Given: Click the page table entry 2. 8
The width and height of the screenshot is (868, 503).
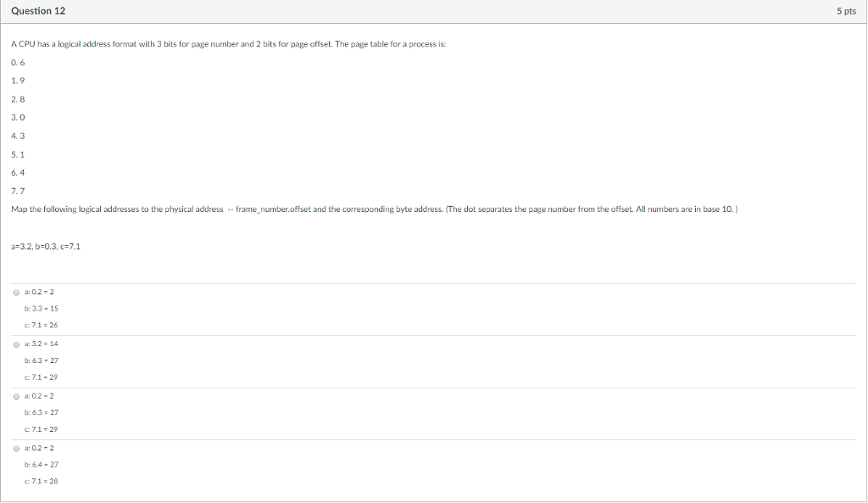Looking at the screenshot, I should (18, 99).
